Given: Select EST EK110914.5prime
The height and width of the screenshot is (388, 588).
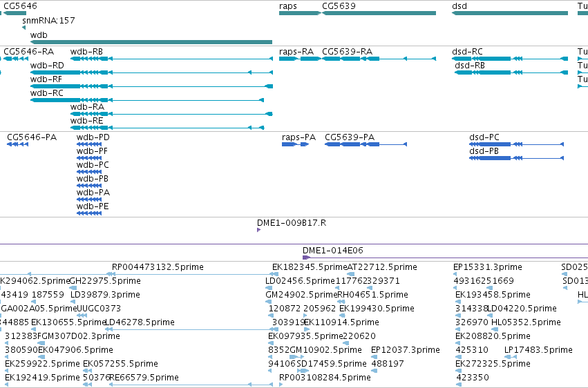Looking at the screenshot, I should [341, 322].
